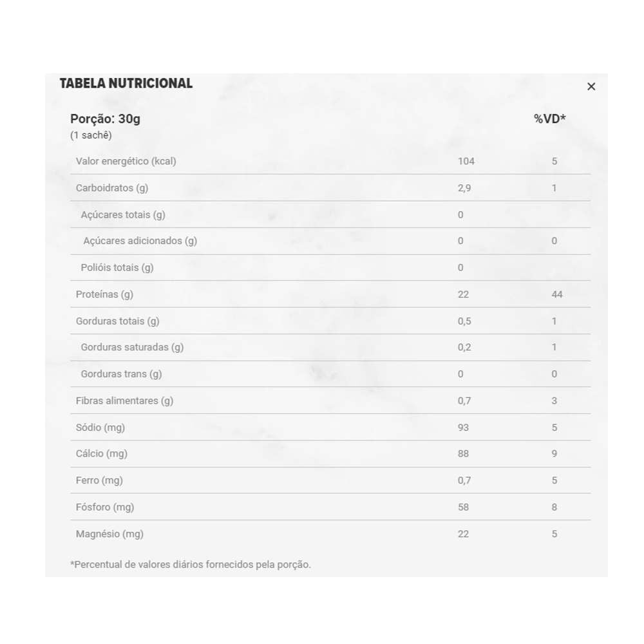
Task: Click the Gorduras saturadas (g) label
Action: coord(132,347)
